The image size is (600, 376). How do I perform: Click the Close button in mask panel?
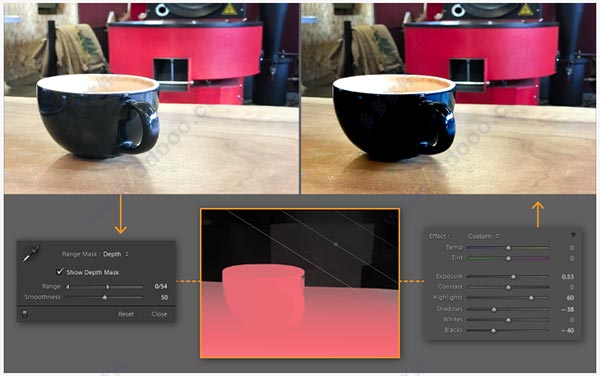(x=159, y=314)
